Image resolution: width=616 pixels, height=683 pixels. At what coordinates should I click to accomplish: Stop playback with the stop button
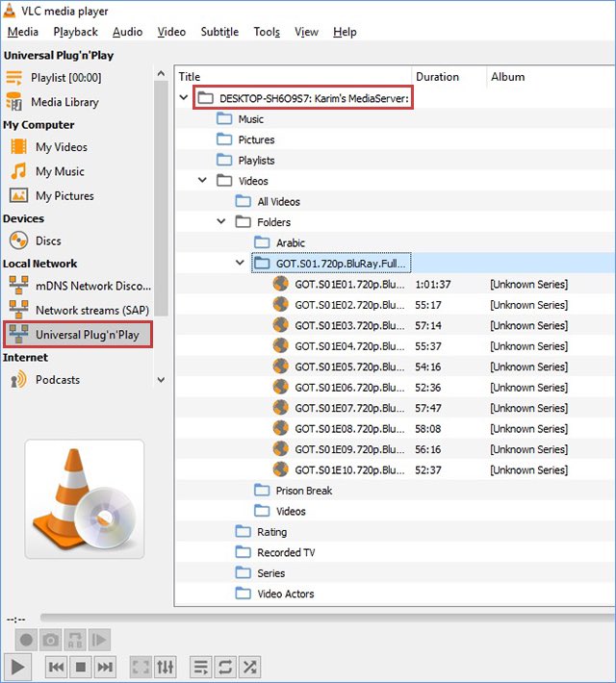[x=81, y=667]
